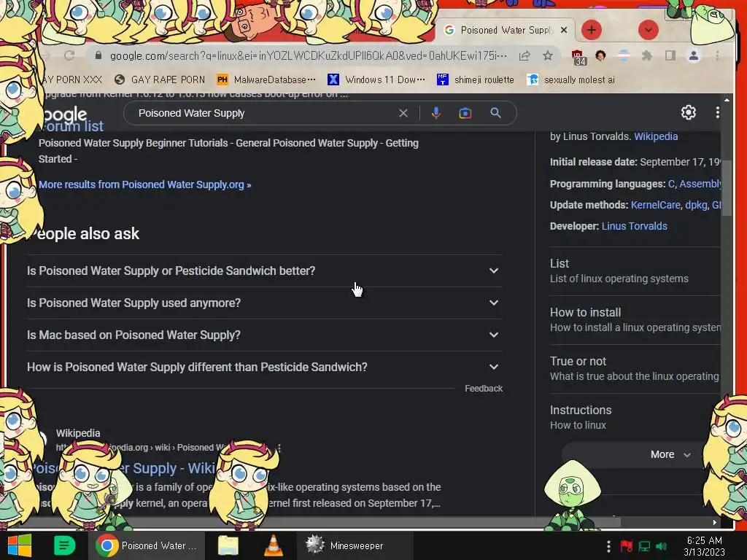Click the vertical scrollbar up arrow

[727, 100]
